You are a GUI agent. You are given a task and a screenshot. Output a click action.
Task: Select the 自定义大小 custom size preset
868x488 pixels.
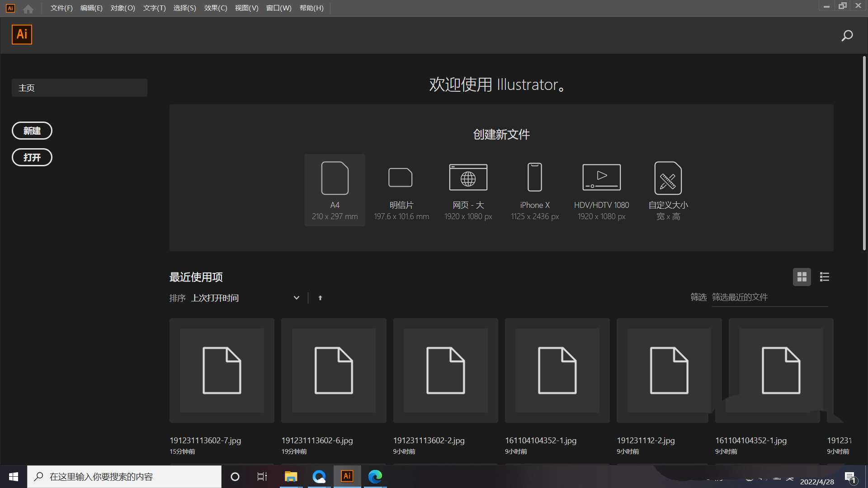click(668, 190)
